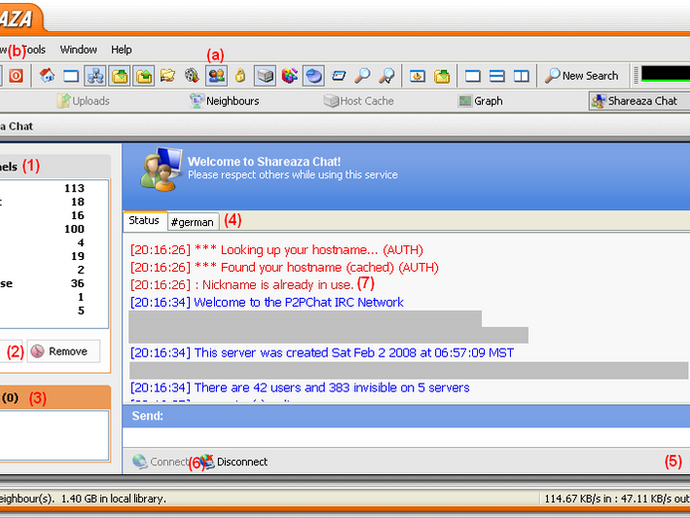Click the 'This server was created' message
Screen dimensions: 690x518
322,353
